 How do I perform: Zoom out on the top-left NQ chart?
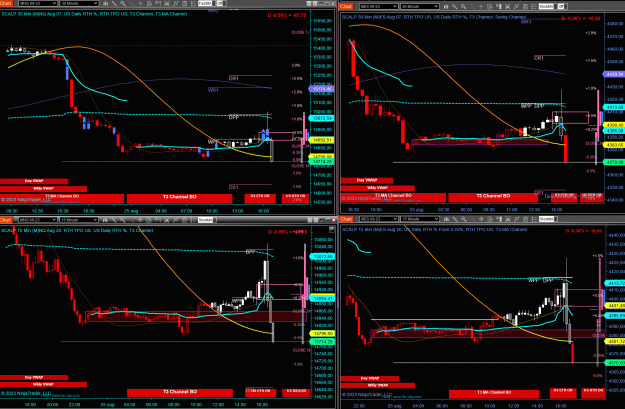click(132, 3)
